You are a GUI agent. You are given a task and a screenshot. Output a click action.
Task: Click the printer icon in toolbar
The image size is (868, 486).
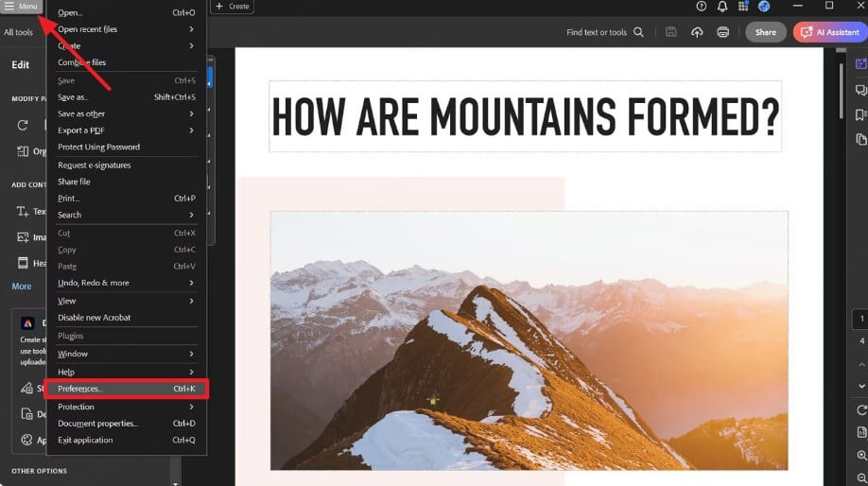tap(723, 32)
